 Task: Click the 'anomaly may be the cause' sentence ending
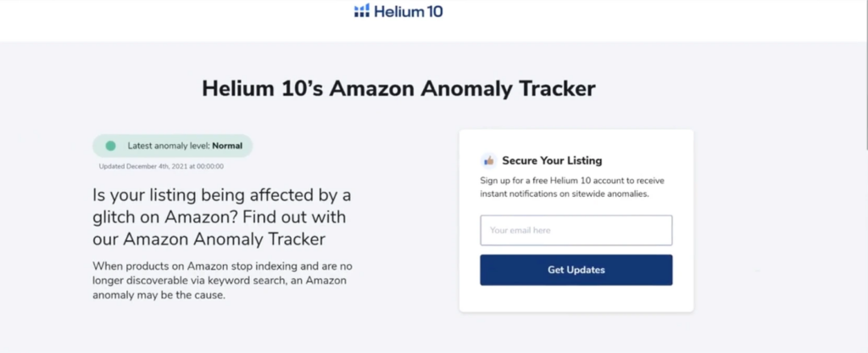159,295
